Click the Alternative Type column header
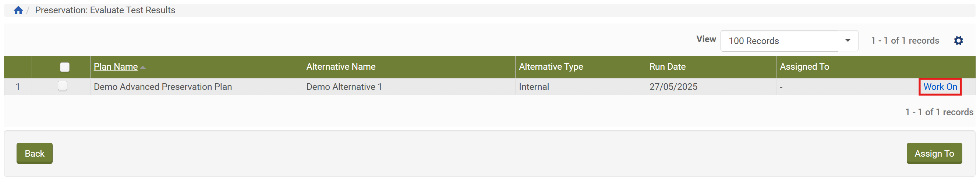980x186 pixels. 551,67
